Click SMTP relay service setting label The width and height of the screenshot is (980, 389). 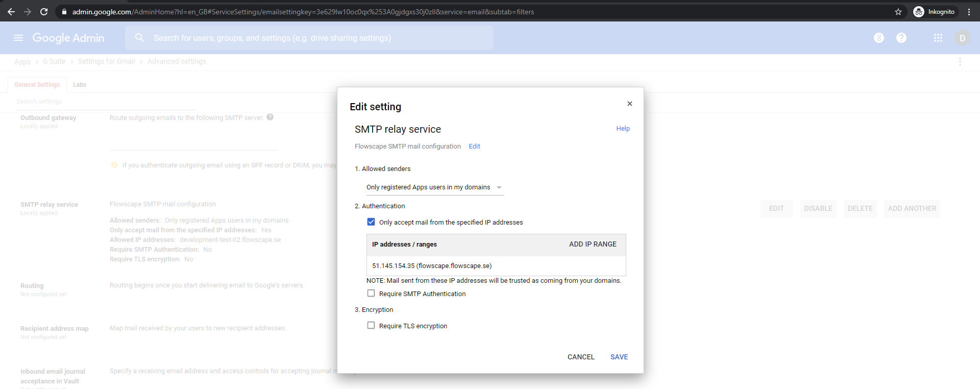click(x=49, y=205)
